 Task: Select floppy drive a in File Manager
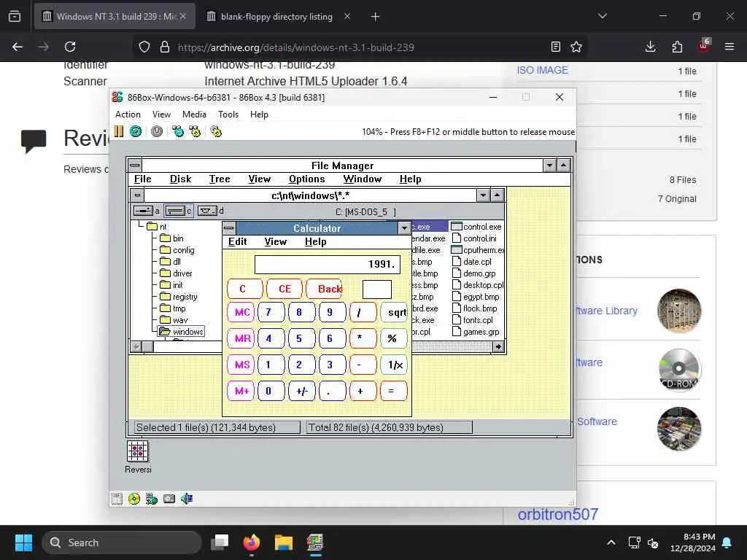coord(147,211)
